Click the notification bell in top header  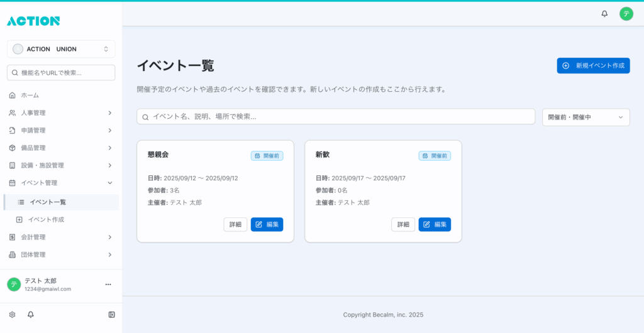point(604,14)
